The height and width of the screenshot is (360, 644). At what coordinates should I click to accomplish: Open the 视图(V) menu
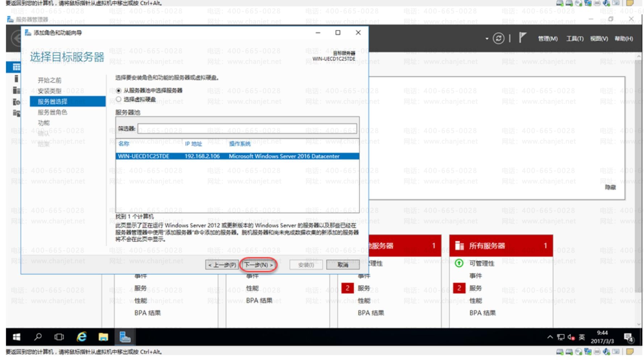pos(599,39)
